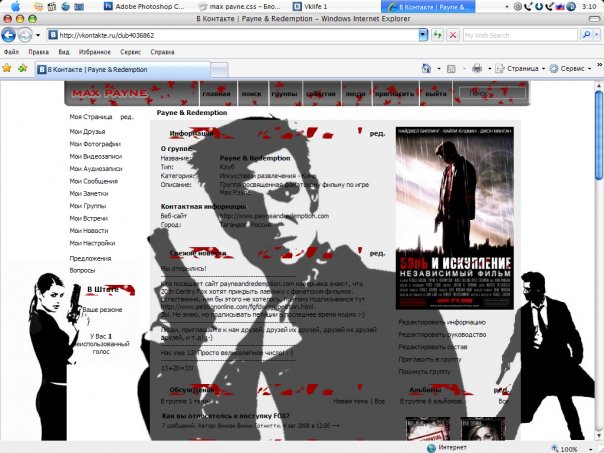Select the В Контакте | Payne & Redemption tab
This screenshot has height=453, width=604.
click(123, 70)
